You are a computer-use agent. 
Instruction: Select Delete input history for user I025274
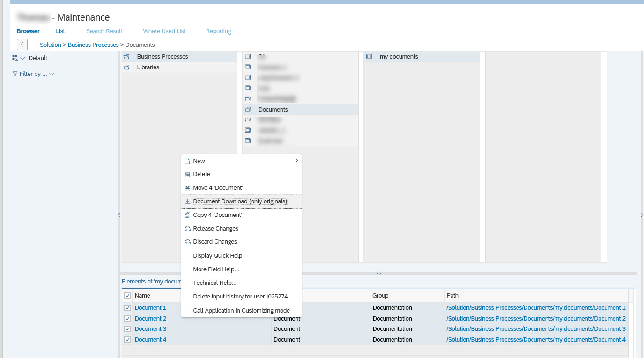tap(241, 297)
